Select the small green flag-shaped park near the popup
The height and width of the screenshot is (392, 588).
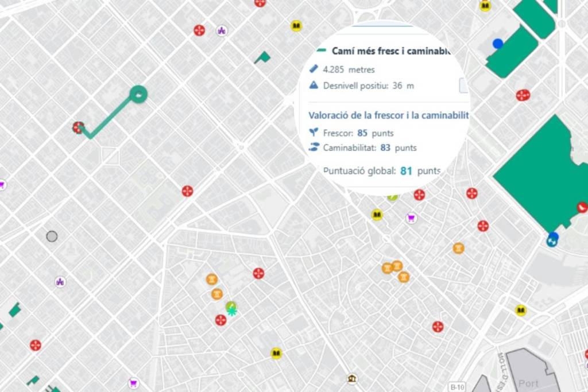tap(262, 58)
